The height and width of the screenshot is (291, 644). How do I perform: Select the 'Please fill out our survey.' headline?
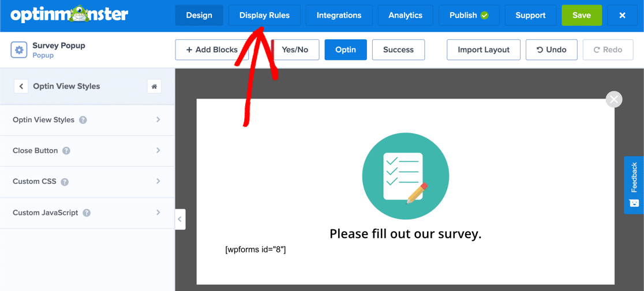[405, 234]
